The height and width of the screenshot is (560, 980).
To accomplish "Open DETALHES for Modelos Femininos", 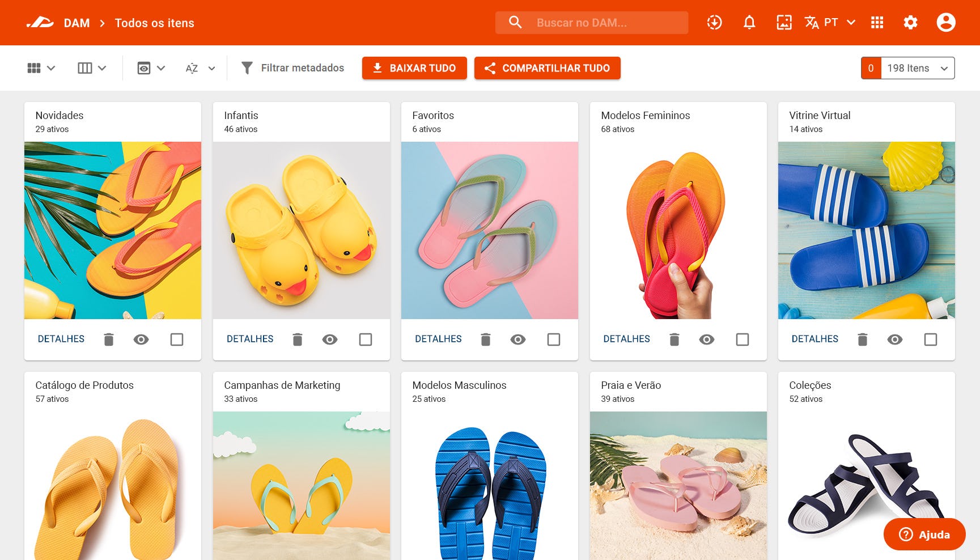I will (x=626, y=339).
